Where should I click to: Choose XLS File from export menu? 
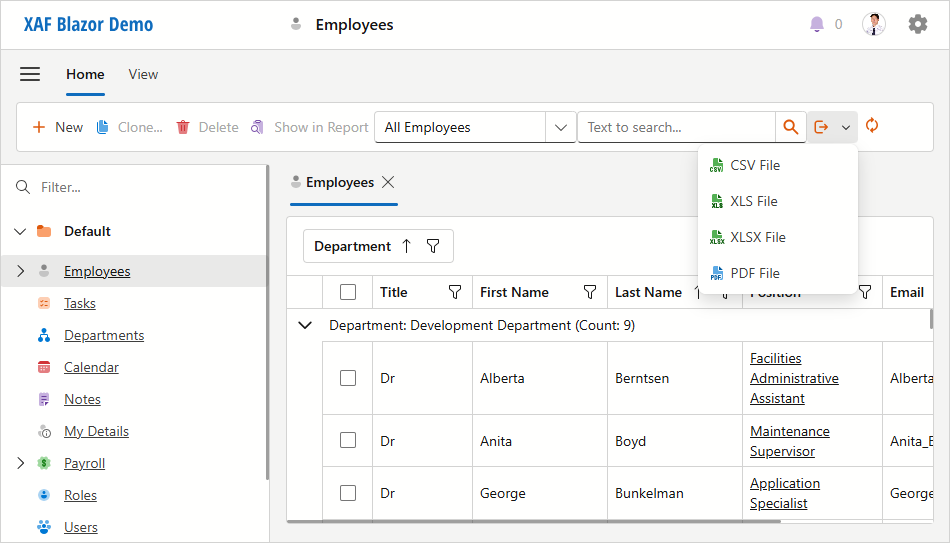pyautogui.click(x=778, y=201)
